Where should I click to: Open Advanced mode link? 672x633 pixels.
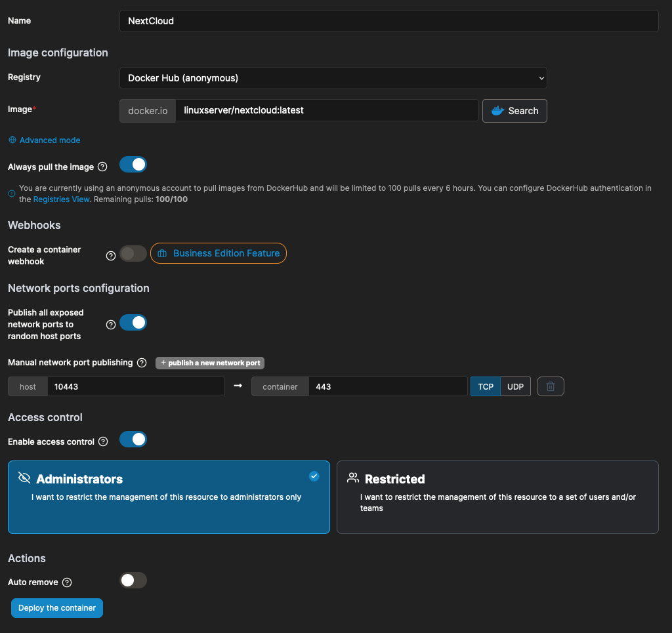pyautogui.click(x=50, y=140)
